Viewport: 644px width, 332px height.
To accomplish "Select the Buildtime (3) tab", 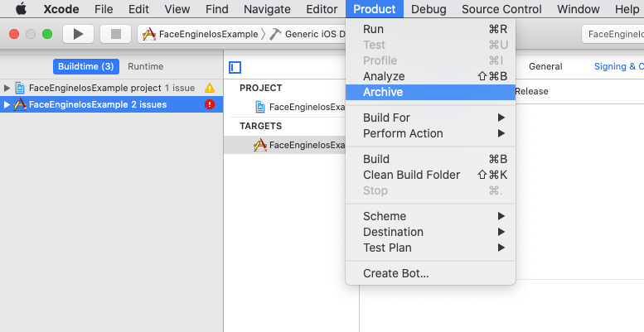I will (85, 66).
